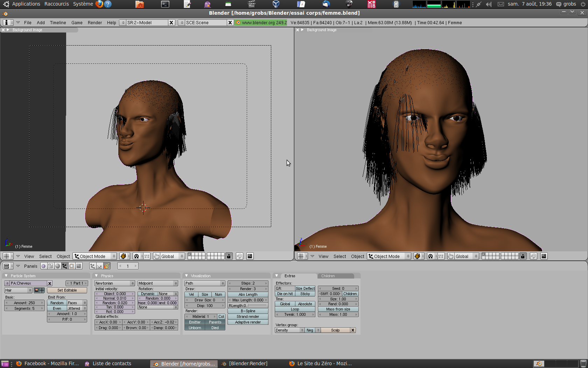Image resolution: width=588 pixels, height=368 pixels.
Task: Click the Particle buttons icon
Action: point(107,266)
